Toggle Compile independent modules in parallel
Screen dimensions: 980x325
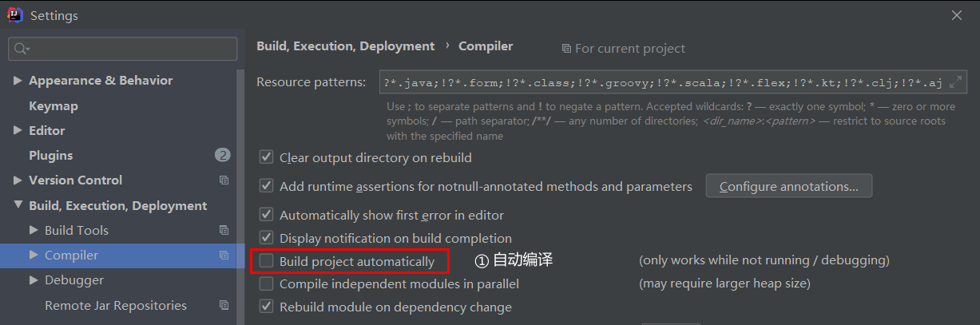click(x=267, y=284)
